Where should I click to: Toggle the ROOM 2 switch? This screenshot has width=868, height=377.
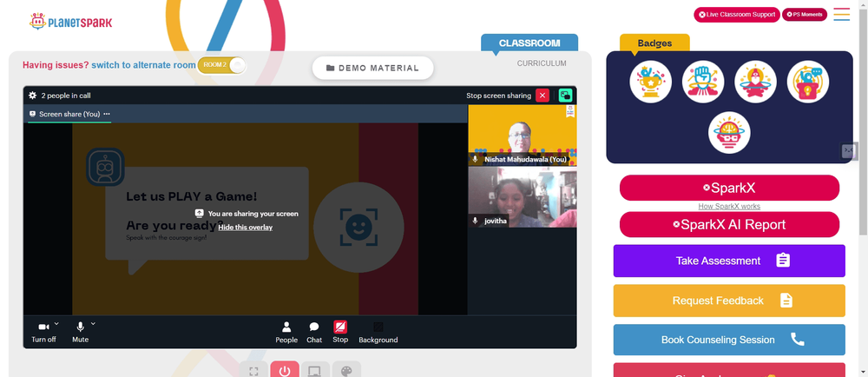pos(221,65)
